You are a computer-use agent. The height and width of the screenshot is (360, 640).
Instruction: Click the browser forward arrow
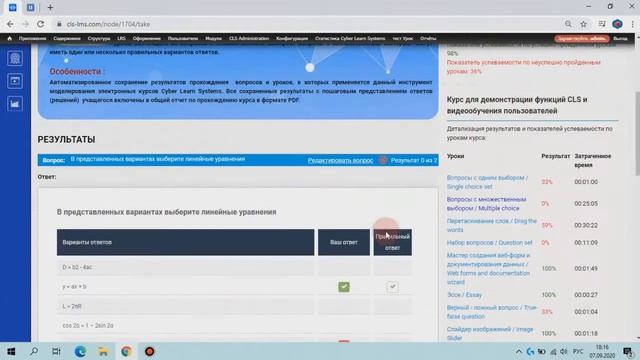coord(25,24)
